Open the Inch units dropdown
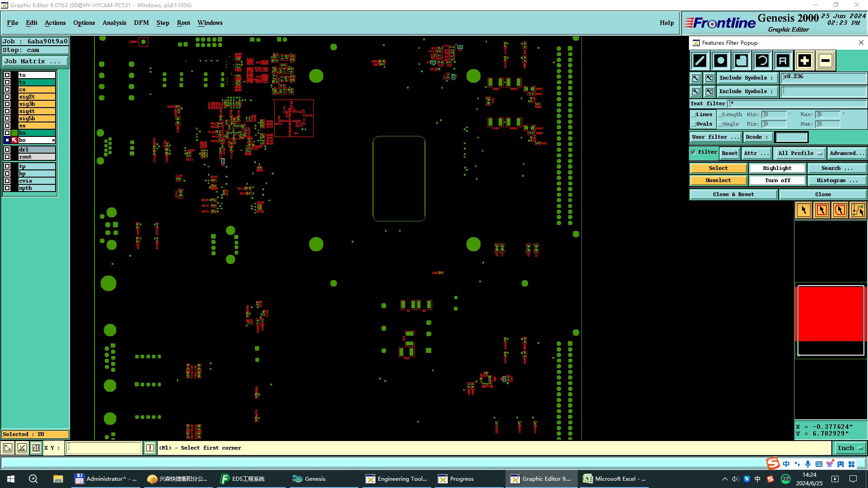 coord(850,448)
